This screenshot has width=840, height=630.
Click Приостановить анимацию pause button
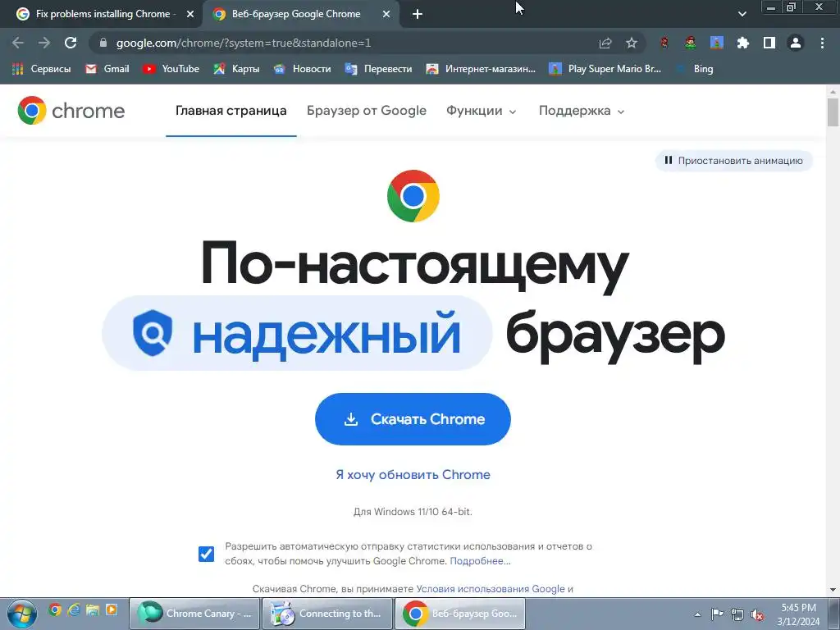coord(733,161)
